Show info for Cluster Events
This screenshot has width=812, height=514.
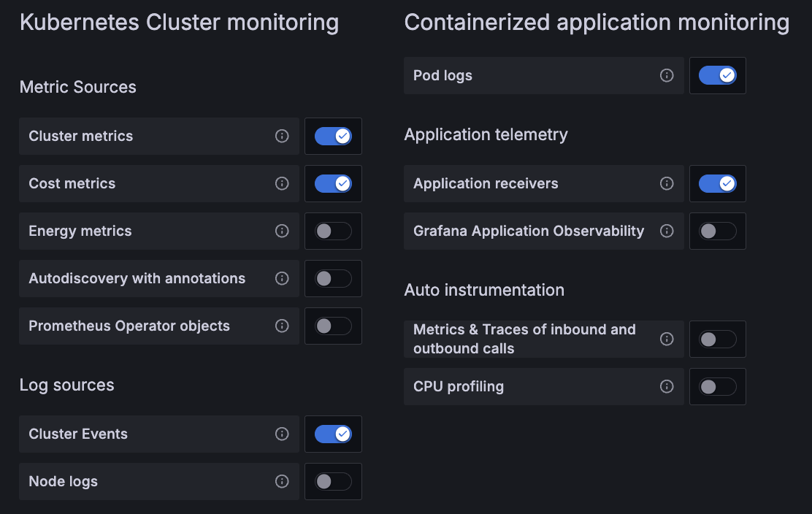tap(282, 434)
